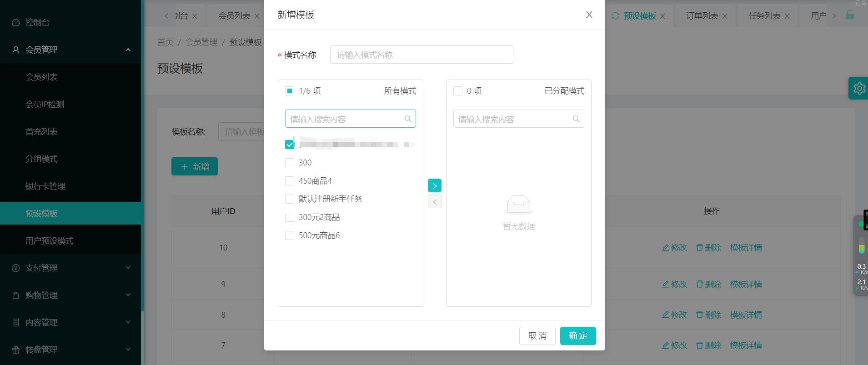The height and width of the screenshot is (365, 868).
Task: Check the 300 mode checkbox
Action: tap(290, 163)
